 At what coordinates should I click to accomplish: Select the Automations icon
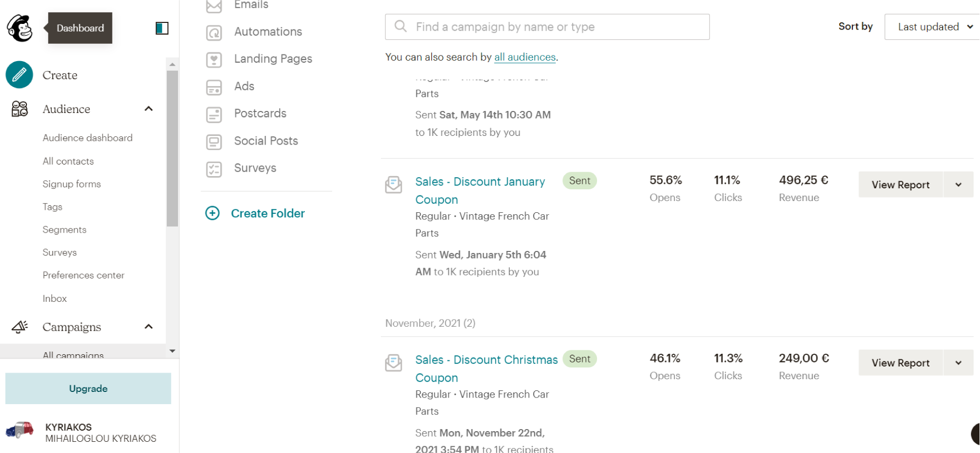click(214, 33)
